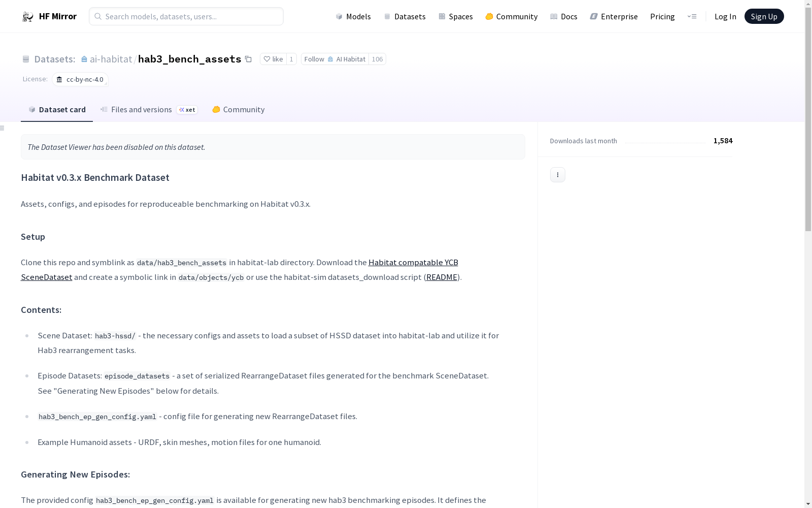Click the Log In link

725,16
